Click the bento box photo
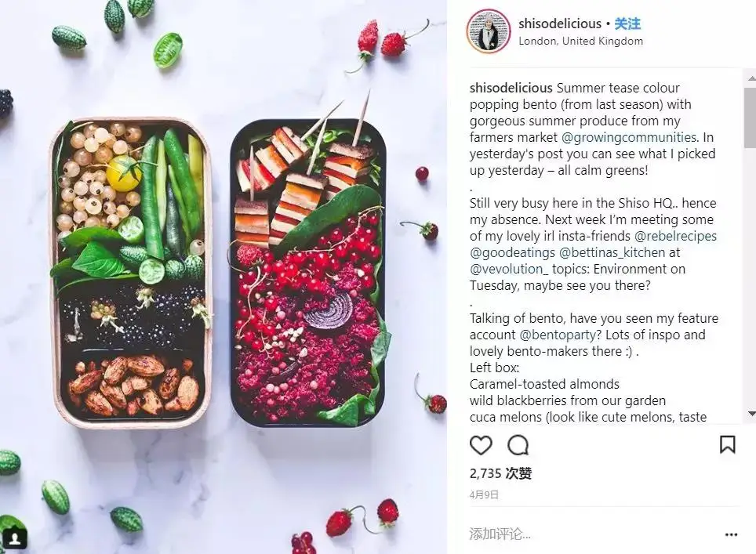This screenshot has height=554, width=756. point(224,277)
